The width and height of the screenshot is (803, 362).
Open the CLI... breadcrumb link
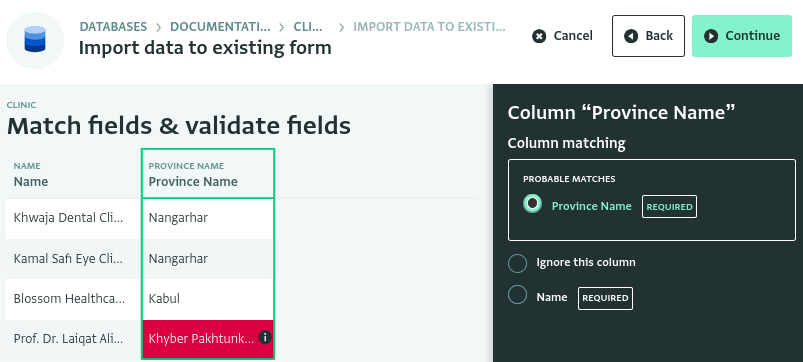308,27
